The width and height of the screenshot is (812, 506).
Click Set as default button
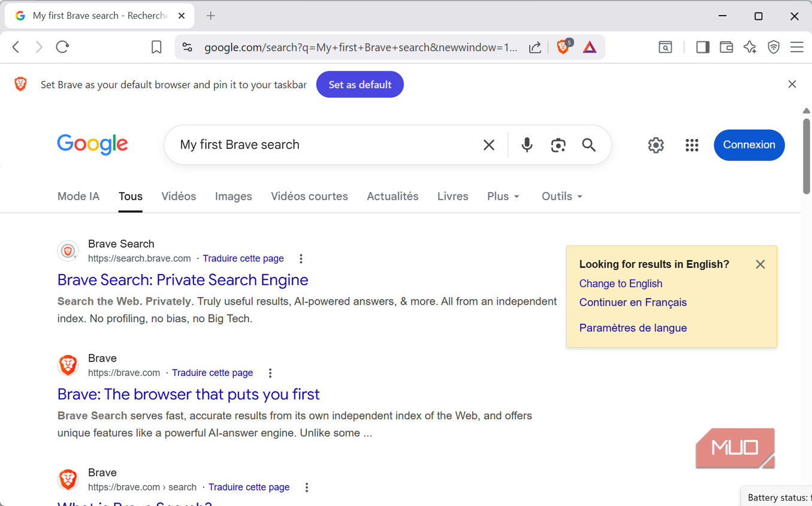coord(360,85)
